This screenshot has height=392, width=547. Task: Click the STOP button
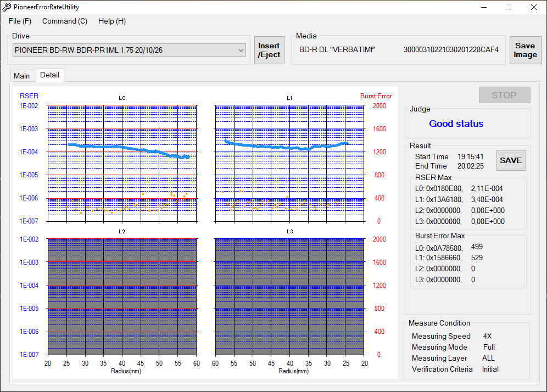click(505, 95)
